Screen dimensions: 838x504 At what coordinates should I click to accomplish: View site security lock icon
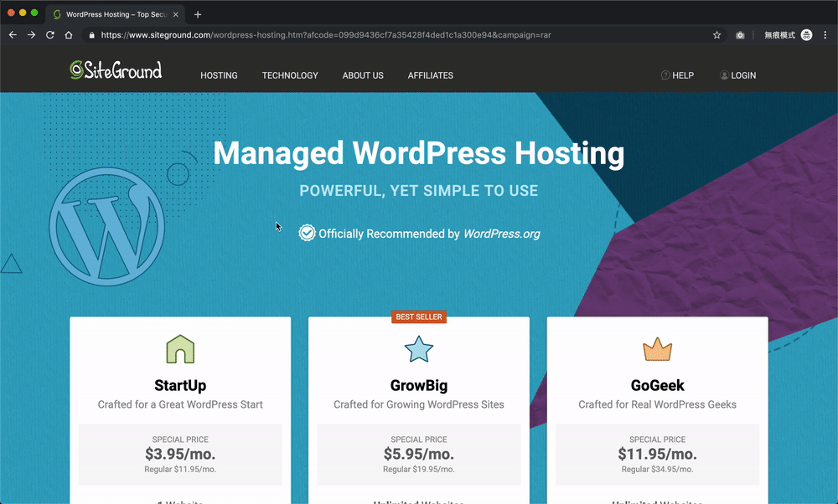[91, 34]
